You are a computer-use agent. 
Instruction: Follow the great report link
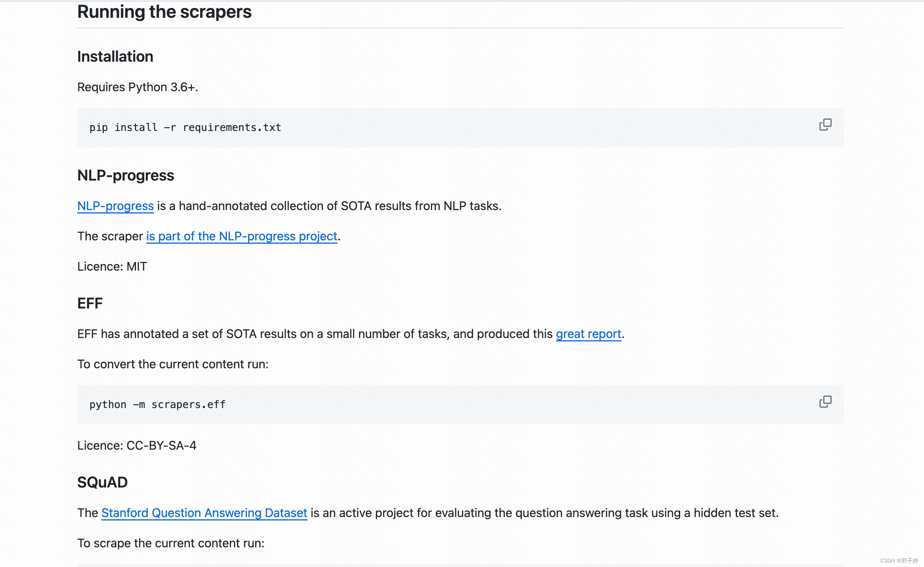(x=588, y=334)
